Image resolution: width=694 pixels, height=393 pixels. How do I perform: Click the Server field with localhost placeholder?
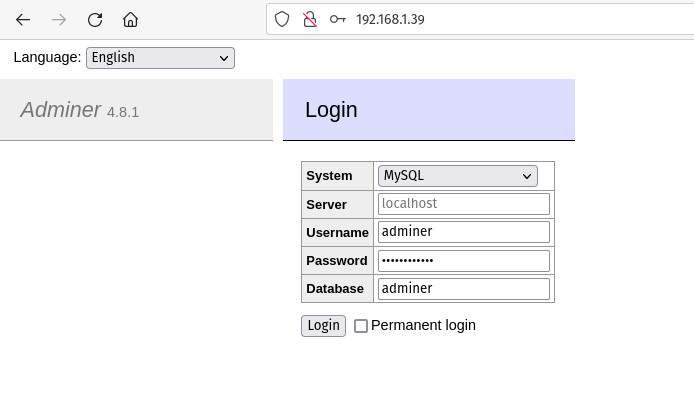464,204
